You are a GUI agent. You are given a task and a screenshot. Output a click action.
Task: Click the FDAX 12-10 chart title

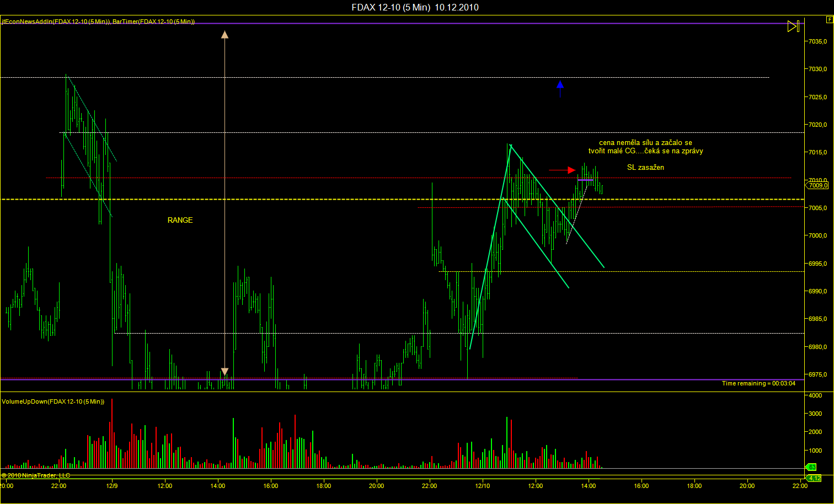pos(415,7)
